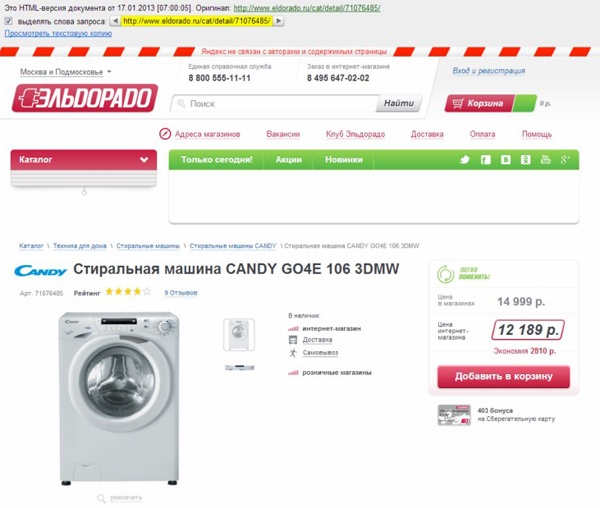The width and height of the screenshot is (600, 508).
Task: Select the washing machine front thumbnail
Action: pyautogui.click(x=239, y=334)
